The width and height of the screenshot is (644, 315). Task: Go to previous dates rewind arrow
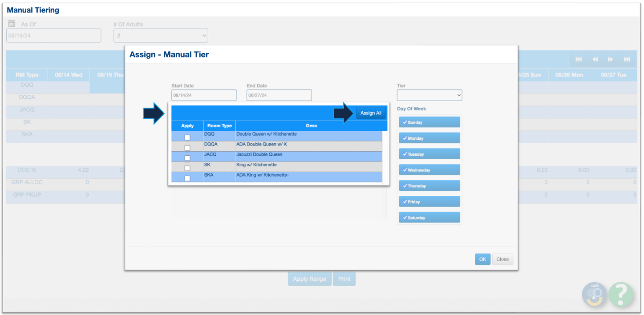coord(595,60)
